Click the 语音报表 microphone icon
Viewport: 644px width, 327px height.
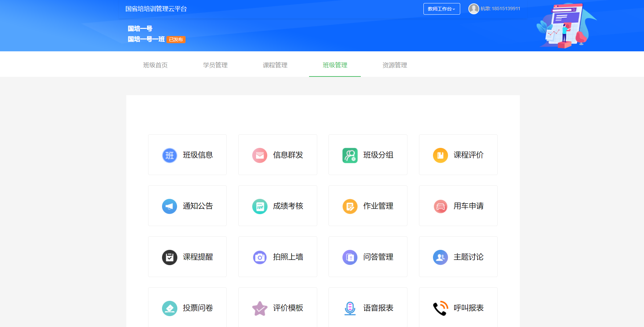350,308
